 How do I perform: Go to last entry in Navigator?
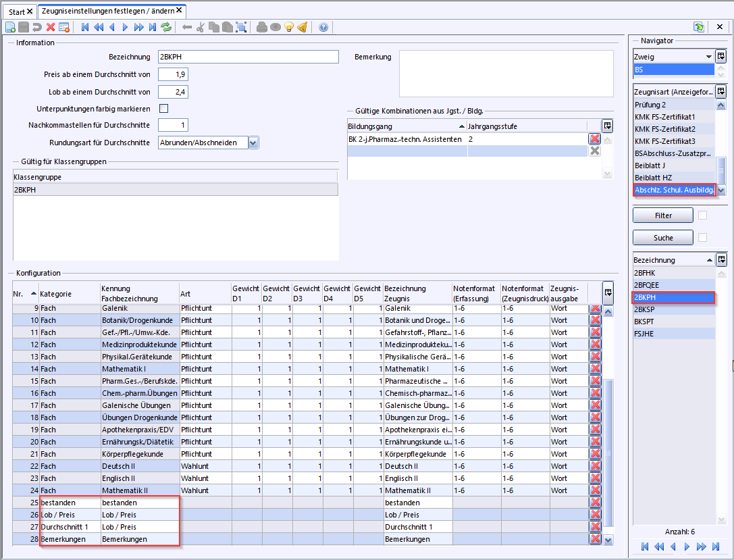coord(716,546)
